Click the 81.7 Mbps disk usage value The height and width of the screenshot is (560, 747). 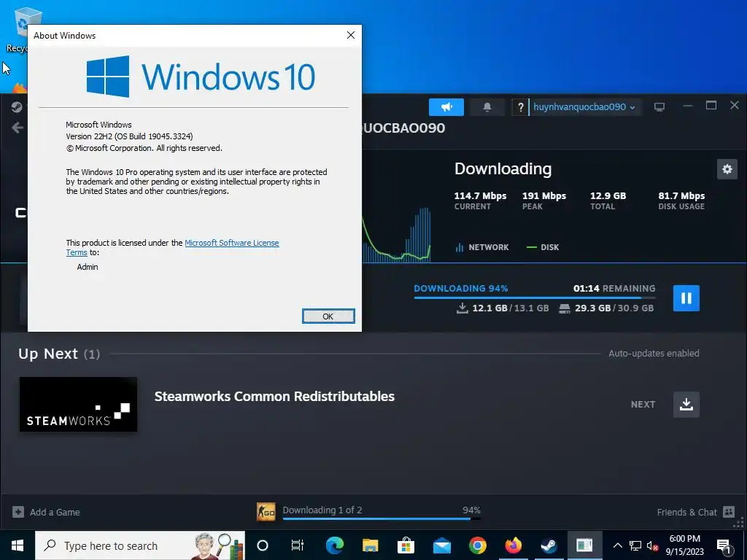[681, 195]
